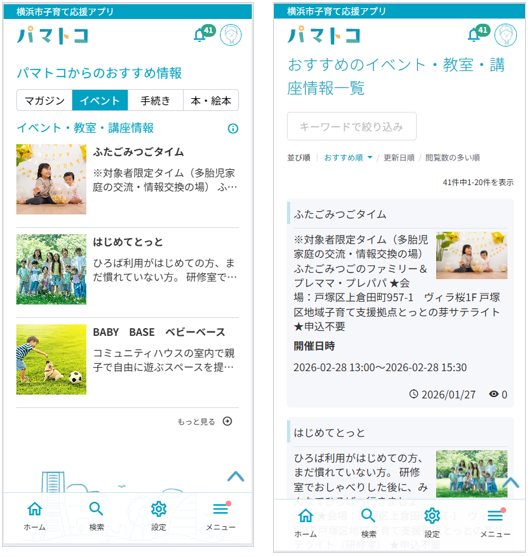Tap 設定 gear icon in left screen nav

[158, 509]
